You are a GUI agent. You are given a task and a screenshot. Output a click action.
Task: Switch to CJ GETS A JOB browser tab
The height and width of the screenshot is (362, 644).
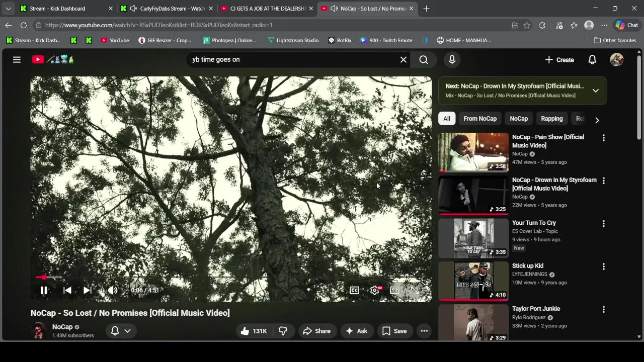pos(267,9)
